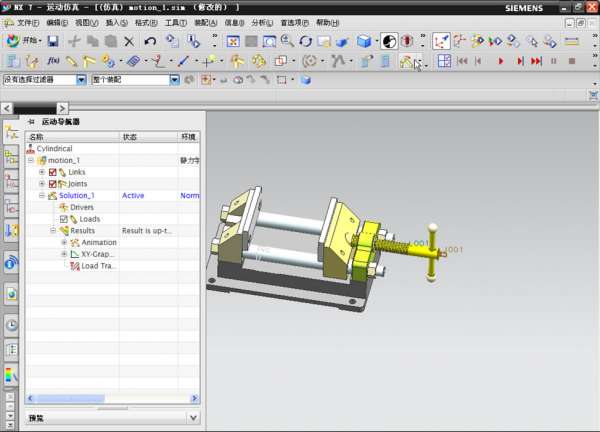Image resolution: width=600 pixels, height=432 pixels.
Task: Open the 帮助 (Help) menu
Action: [327, 23]
